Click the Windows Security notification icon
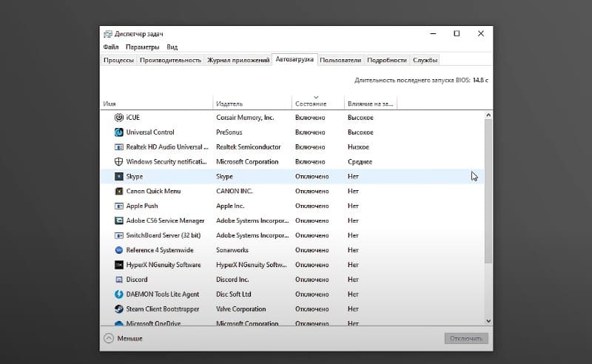Viewport: 592px width, 364px height. point(118,162)
